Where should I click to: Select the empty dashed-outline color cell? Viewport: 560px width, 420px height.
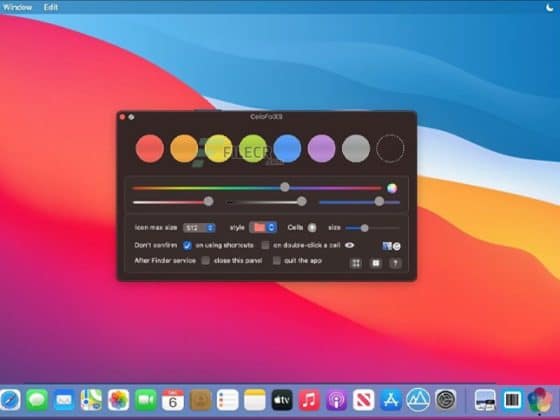[390, 149]
